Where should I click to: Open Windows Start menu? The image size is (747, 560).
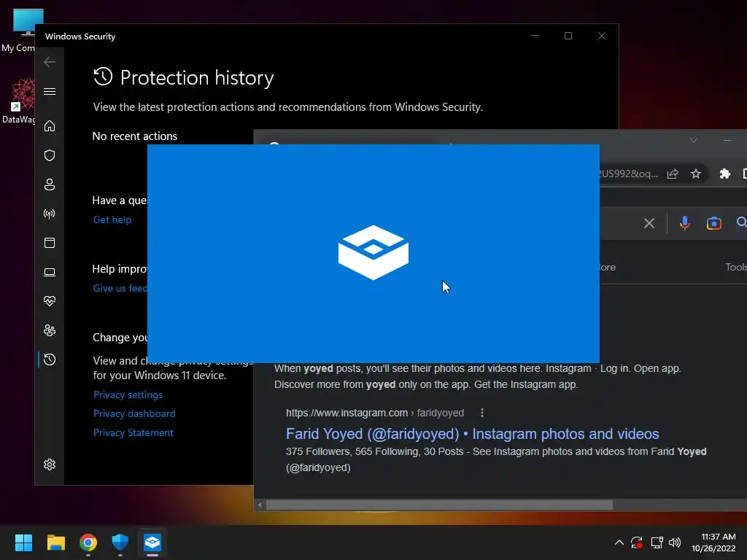pos(23,542)
